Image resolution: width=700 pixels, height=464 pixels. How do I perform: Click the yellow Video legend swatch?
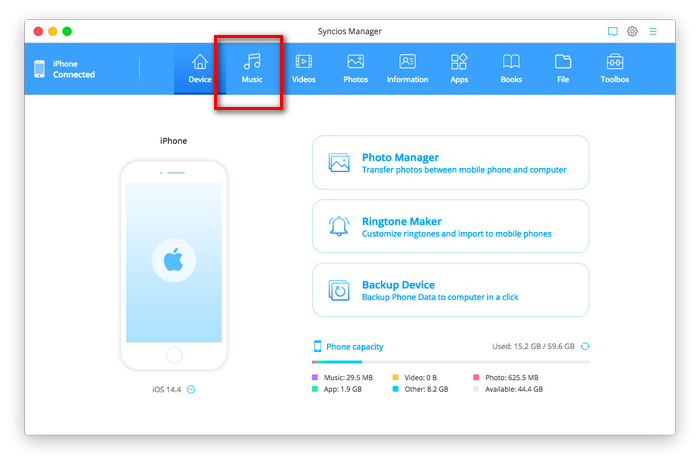pos(395,377)
